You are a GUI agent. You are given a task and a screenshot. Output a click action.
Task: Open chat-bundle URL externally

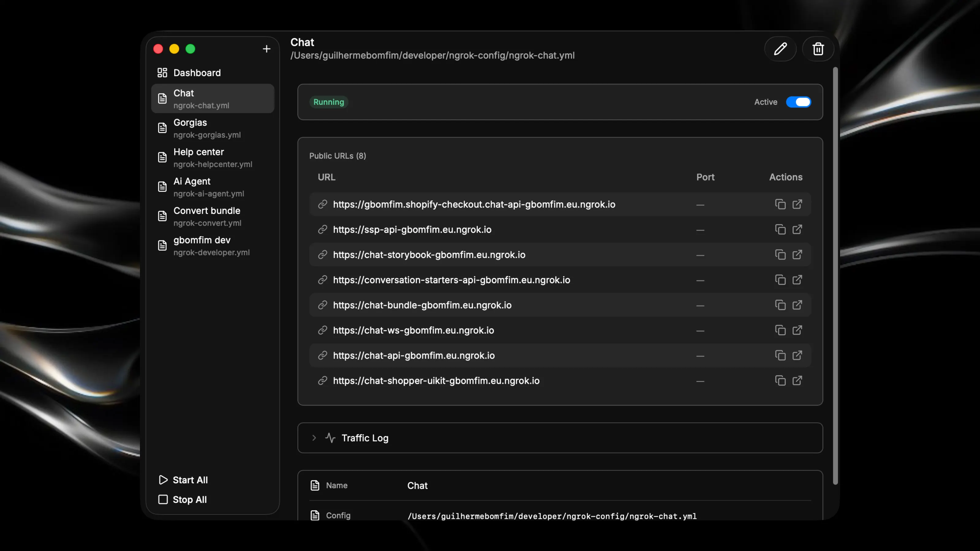point(797,305)
